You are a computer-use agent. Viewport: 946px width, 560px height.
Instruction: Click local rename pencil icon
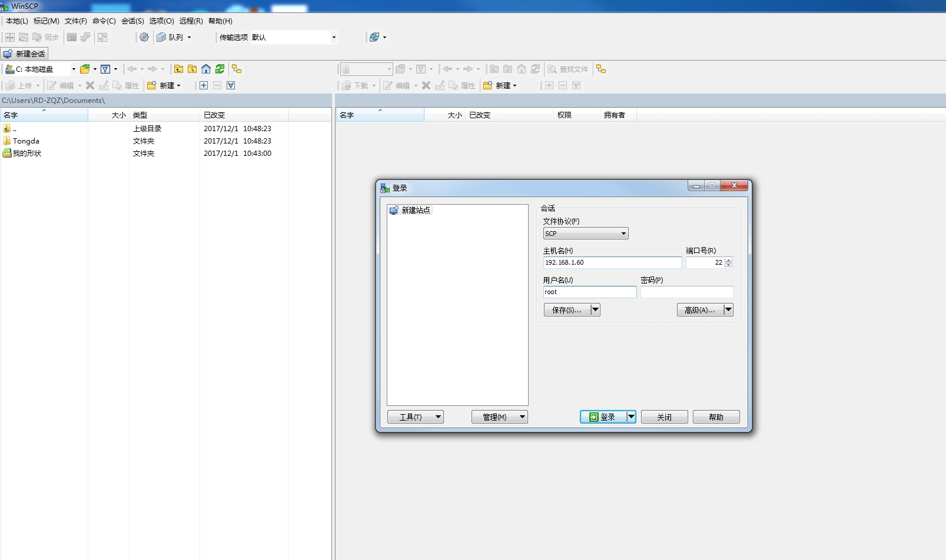pos(104,85)
